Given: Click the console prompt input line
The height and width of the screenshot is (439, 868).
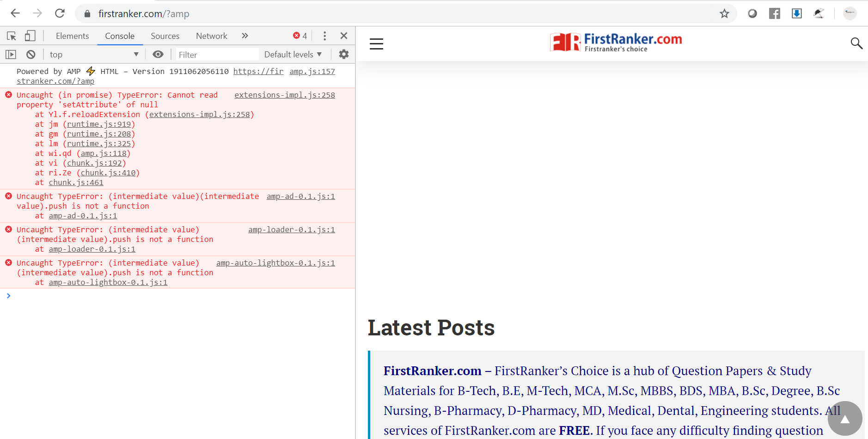Looking at the screenshot, I should tap(177, 296).
